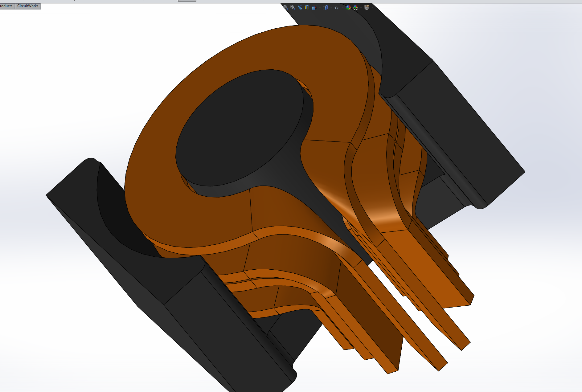
Task: Expand the Hide/Show Items dropdown arrow
Action: (x=342, y=8)
